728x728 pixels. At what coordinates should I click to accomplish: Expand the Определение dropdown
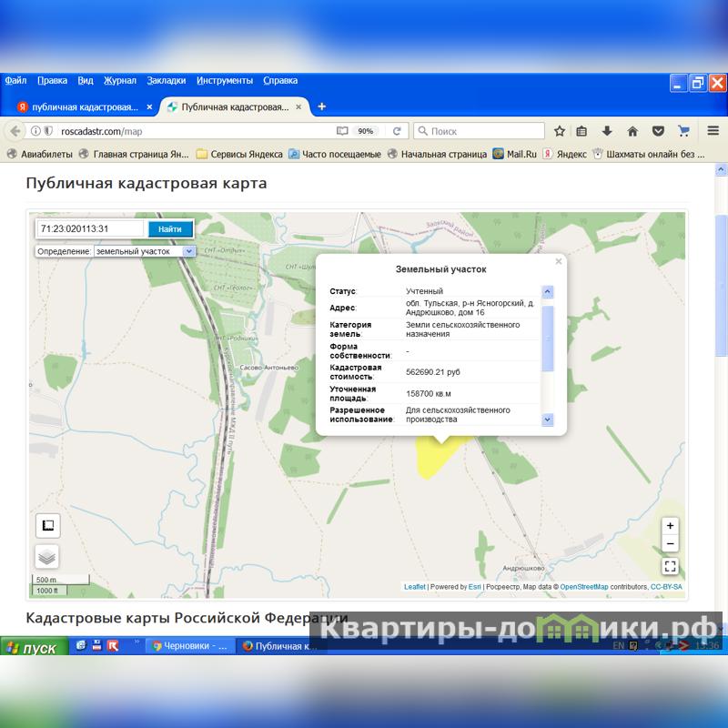(x=189, y=251)
